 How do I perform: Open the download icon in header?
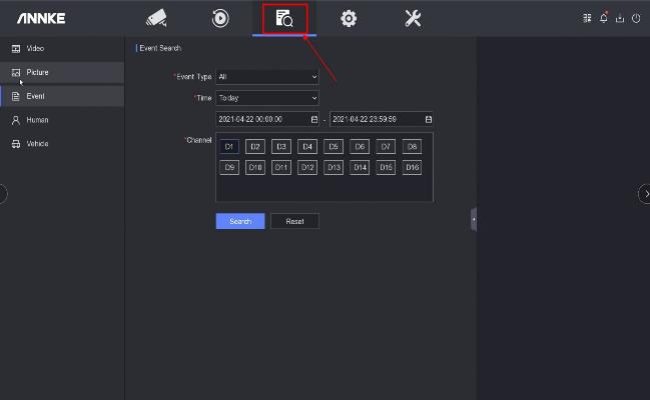pyautogui.click(x=620, y=18)
